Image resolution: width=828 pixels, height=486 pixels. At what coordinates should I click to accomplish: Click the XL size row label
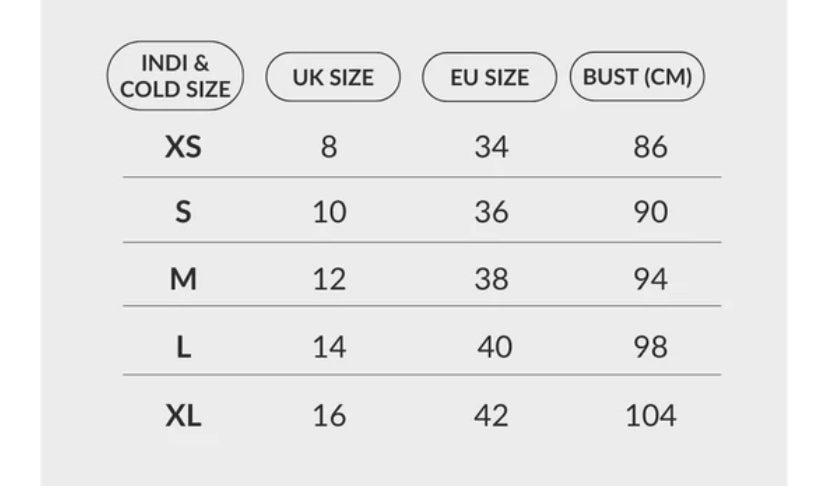click(x=183, y=416)
